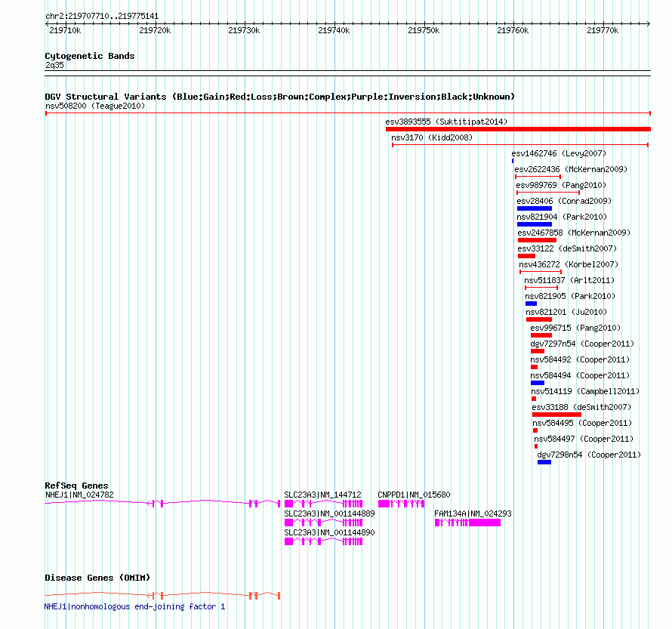This screenshot has width=672, height=629.
Task: Open the nsv584492 (Cooper2011) variant label
Action: (x=580, y=359)
